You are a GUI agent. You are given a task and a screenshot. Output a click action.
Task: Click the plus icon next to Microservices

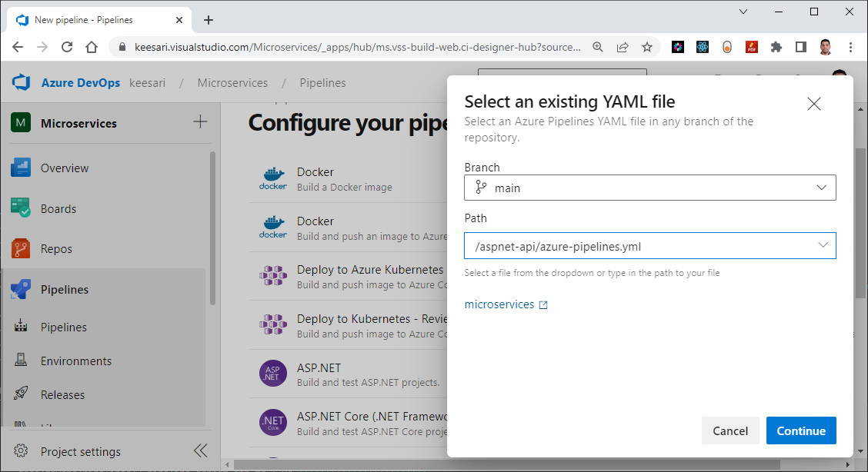[x=200, y=122]
